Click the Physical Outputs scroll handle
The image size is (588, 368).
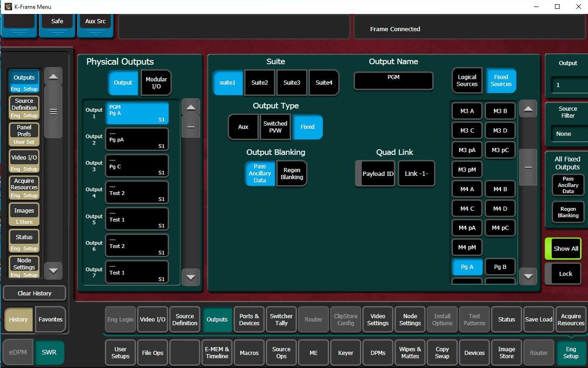[190, 127]
